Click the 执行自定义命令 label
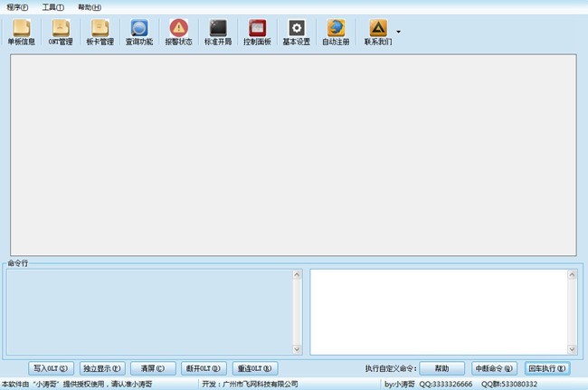 coord(391,368)
